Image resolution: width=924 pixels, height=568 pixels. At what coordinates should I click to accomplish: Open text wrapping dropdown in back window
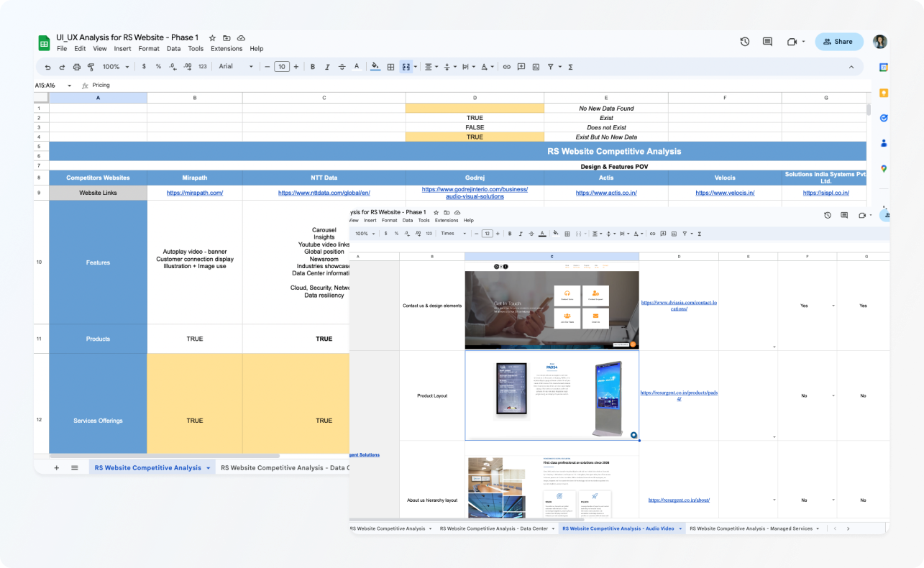tap(468, 67)
